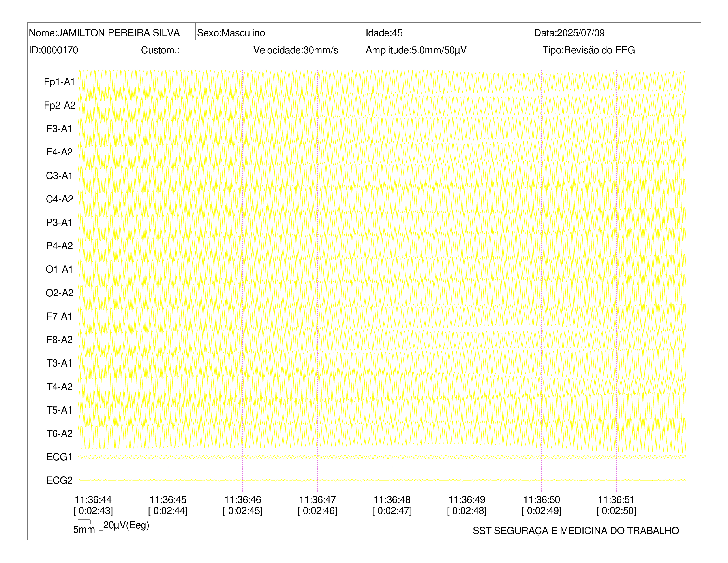Click the ID:0000170 text
Image resolution: width=728 pixels, height=563 pixels.
point(53,50)
